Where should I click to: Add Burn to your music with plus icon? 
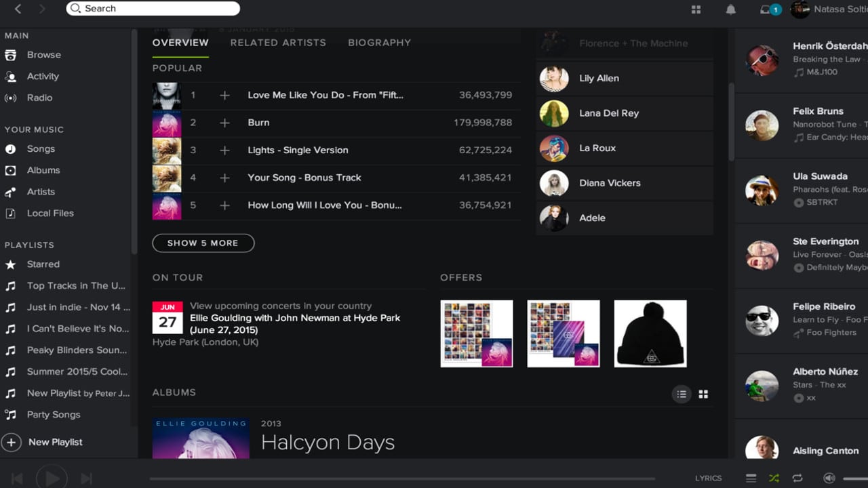pos(224,123)
